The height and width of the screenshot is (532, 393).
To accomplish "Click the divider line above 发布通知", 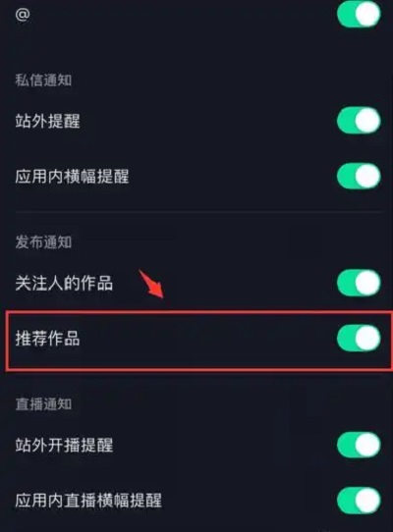I will click(198, 212).
